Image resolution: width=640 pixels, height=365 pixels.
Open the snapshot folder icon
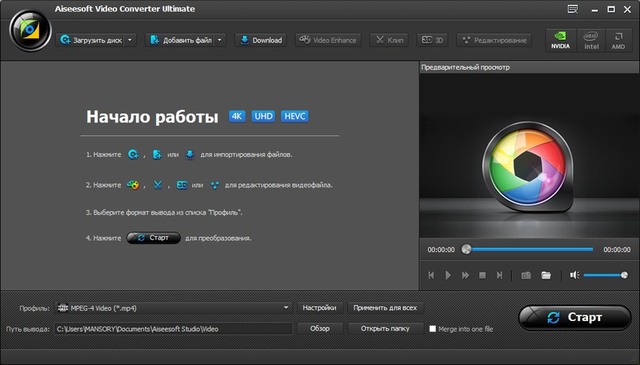tap(546, 276)
